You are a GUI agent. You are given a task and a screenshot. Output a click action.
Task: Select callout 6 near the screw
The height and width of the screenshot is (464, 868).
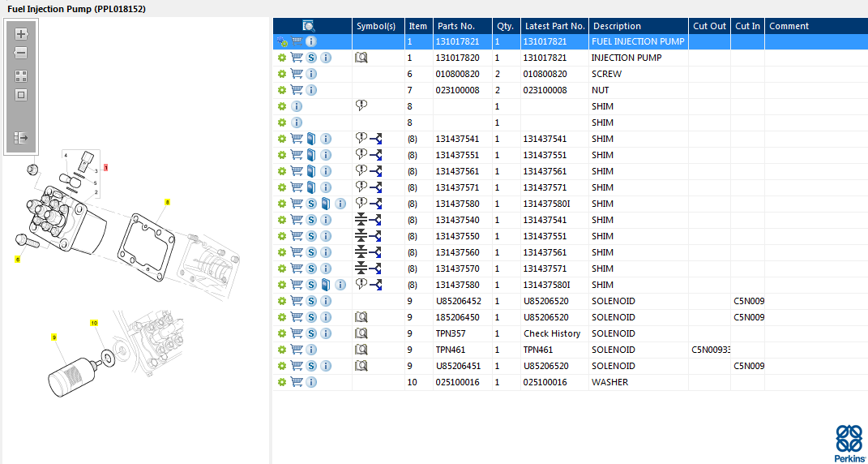click(17, 259)
